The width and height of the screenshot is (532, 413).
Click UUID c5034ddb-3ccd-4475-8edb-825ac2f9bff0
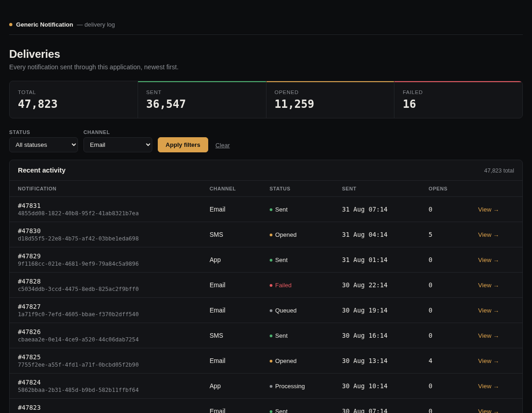(x=78, y=289)
